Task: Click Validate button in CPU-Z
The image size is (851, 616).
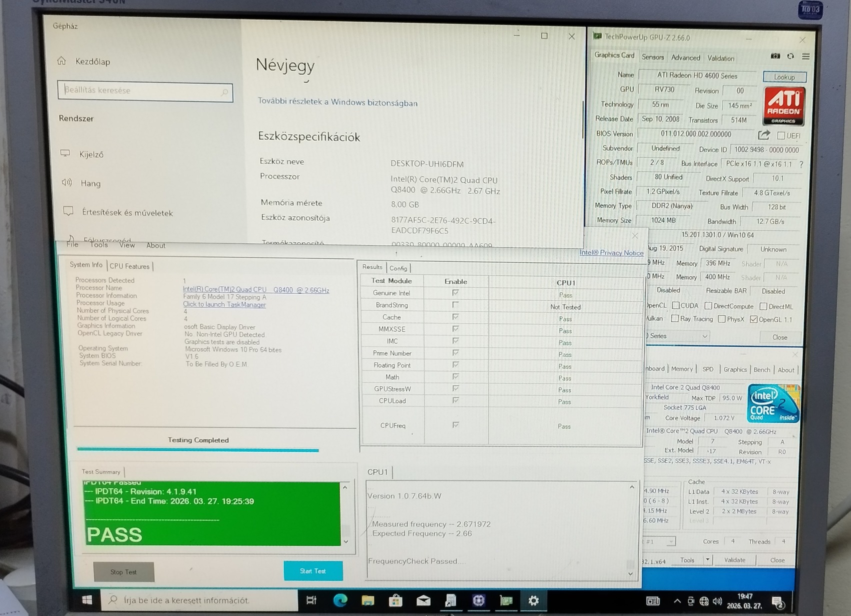Action: pyautogui.click(x=734, y=560)
